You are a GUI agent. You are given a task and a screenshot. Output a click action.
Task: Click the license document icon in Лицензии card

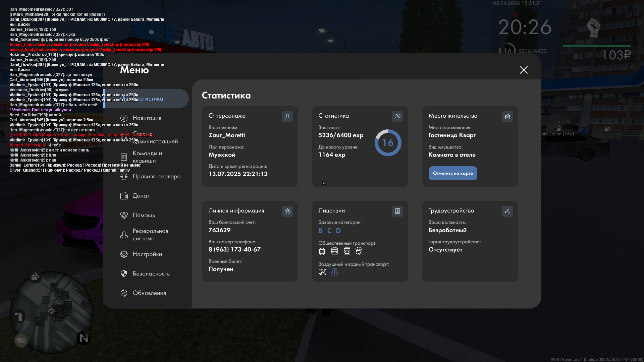397,211
